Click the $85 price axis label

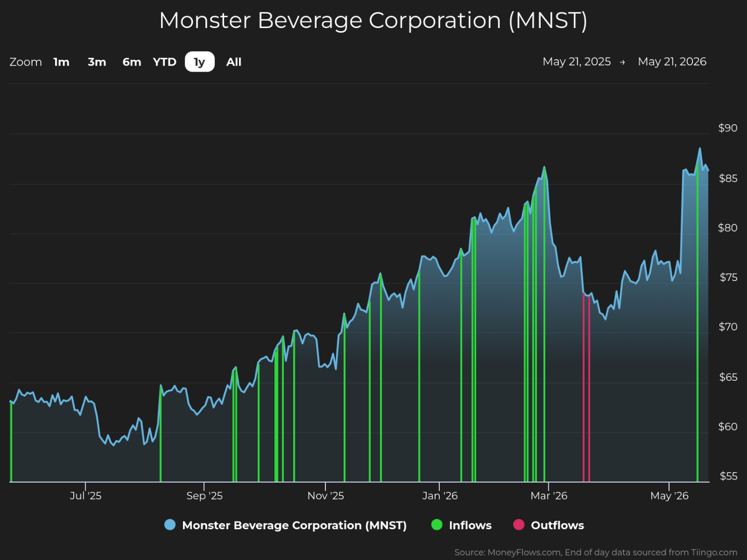click(728, 178)
